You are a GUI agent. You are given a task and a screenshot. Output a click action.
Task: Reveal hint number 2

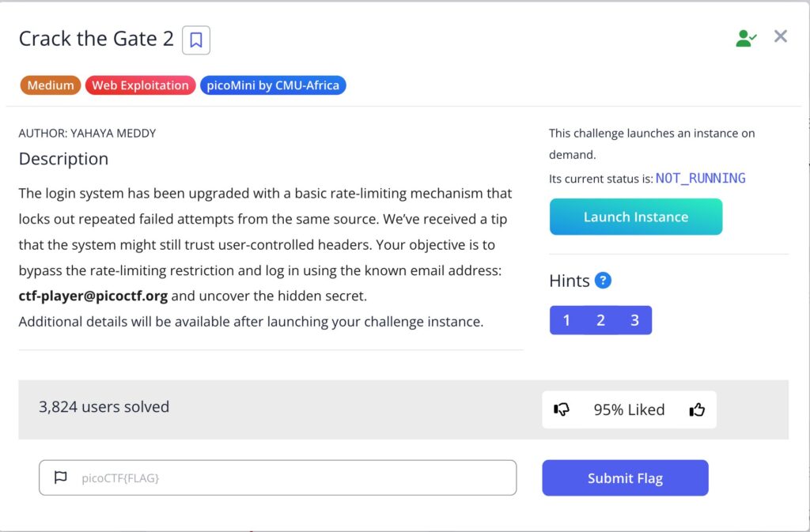pos(601,320)
